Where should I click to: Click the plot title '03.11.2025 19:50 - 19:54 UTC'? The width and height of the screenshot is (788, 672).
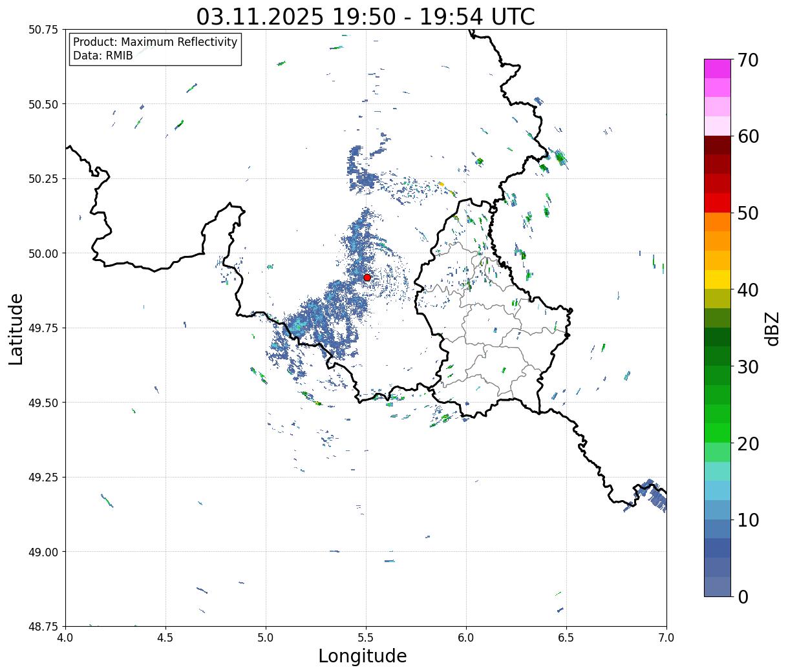coord(366,16)
